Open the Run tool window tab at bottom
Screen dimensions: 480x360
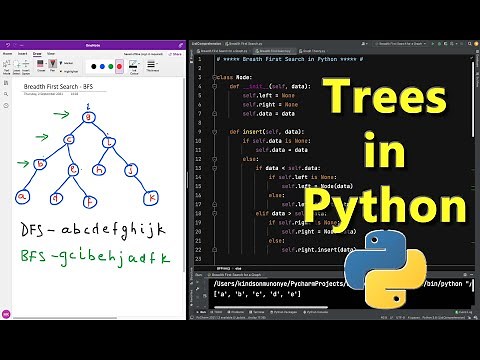pyautogui.click(x=202, y=312)
